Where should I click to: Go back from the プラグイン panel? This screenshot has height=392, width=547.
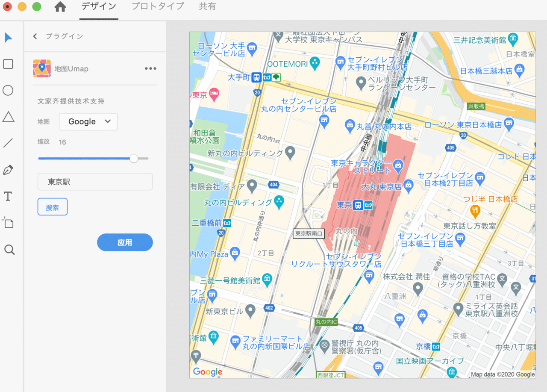click(x=35, y=36)
